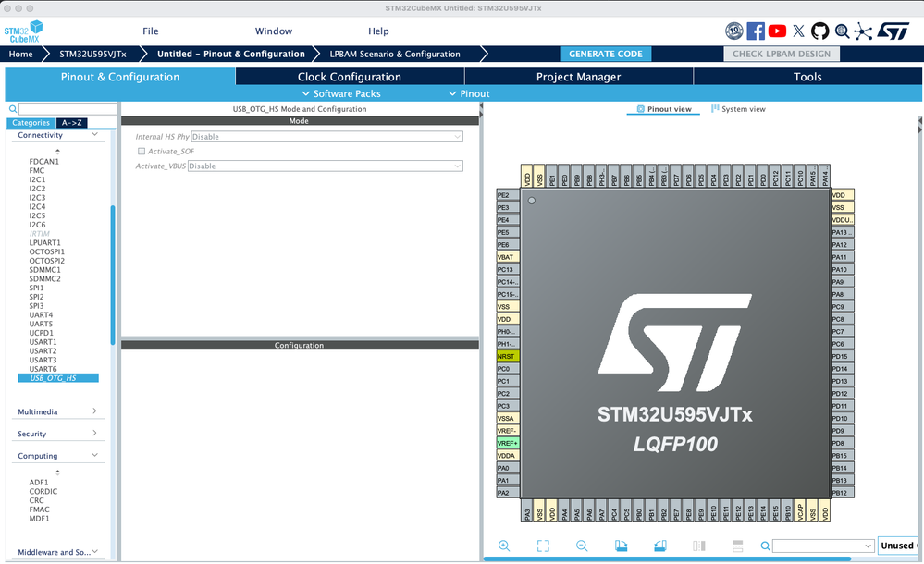Click the Unused pins button
The height and width of the screenshot is (564, 924).
coord(898,546)
